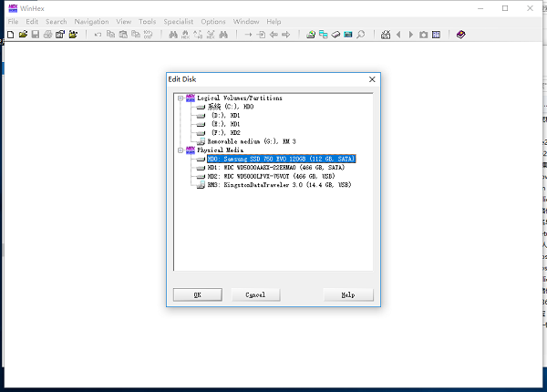Open the Window menu
The image size is (547, 392).
[246, 22]
